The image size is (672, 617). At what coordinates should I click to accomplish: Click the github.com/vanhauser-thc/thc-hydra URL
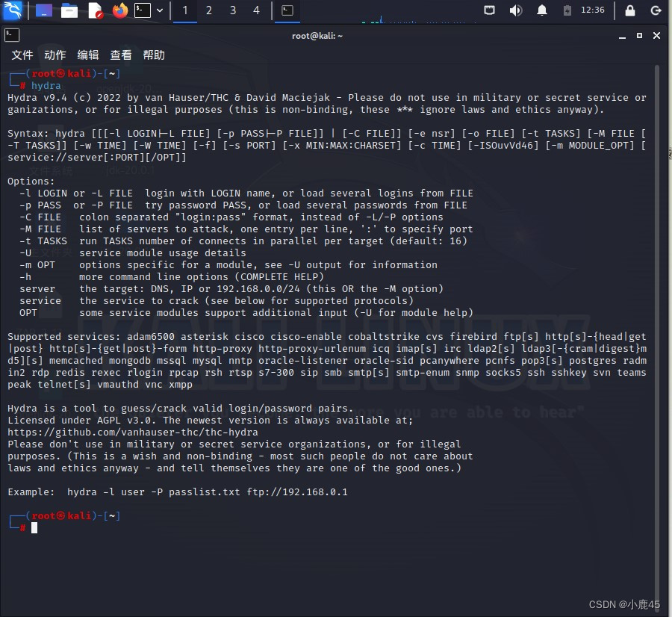point(133,432)
